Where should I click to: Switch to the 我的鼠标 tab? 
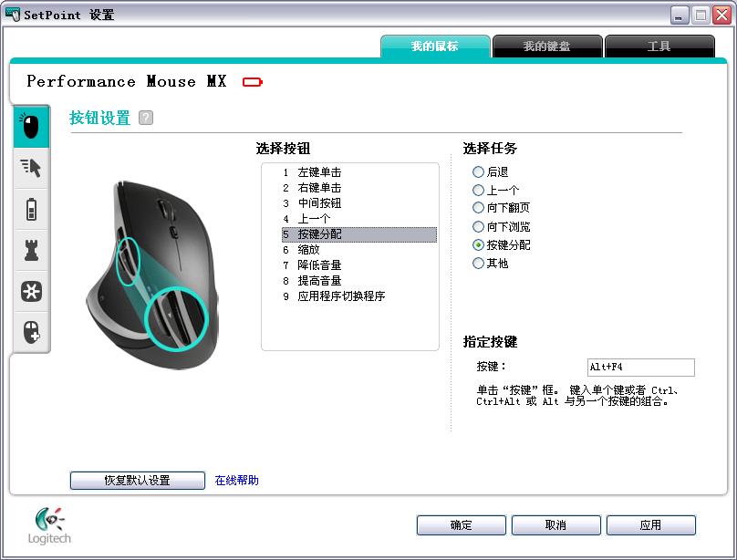click(x=435, y=46)
